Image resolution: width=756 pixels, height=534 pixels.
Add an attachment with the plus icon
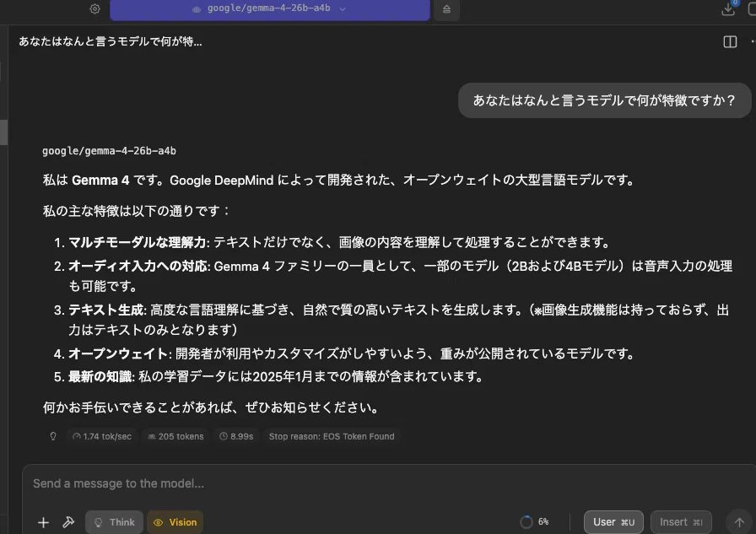click(x=43, y=522)
